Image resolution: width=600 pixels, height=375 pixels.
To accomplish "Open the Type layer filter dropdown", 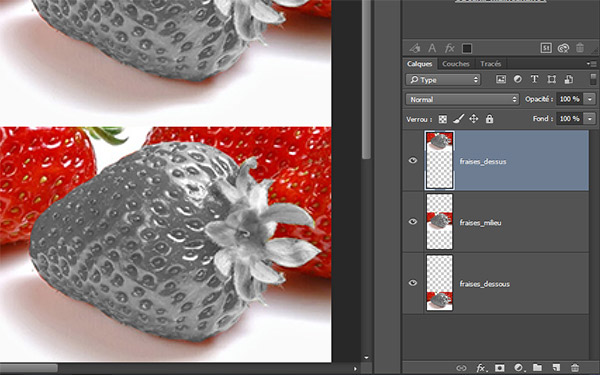I will pos(443,80).
